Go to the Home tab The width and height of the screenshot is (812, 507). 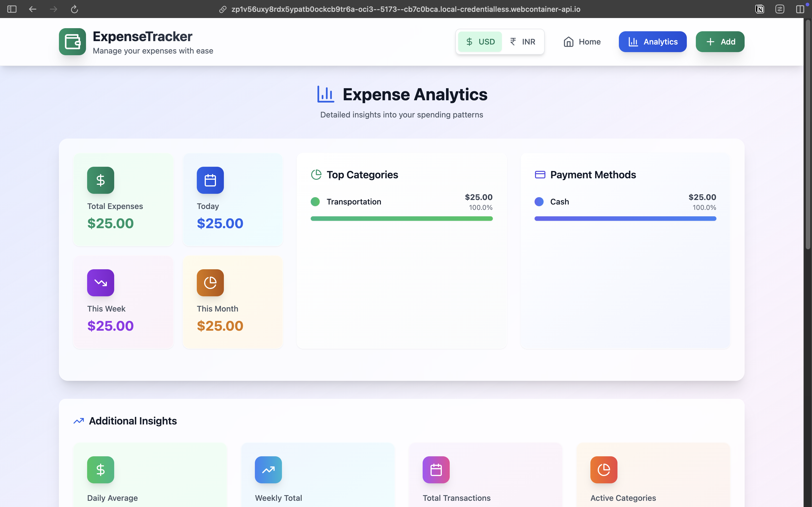click(582, 42)
